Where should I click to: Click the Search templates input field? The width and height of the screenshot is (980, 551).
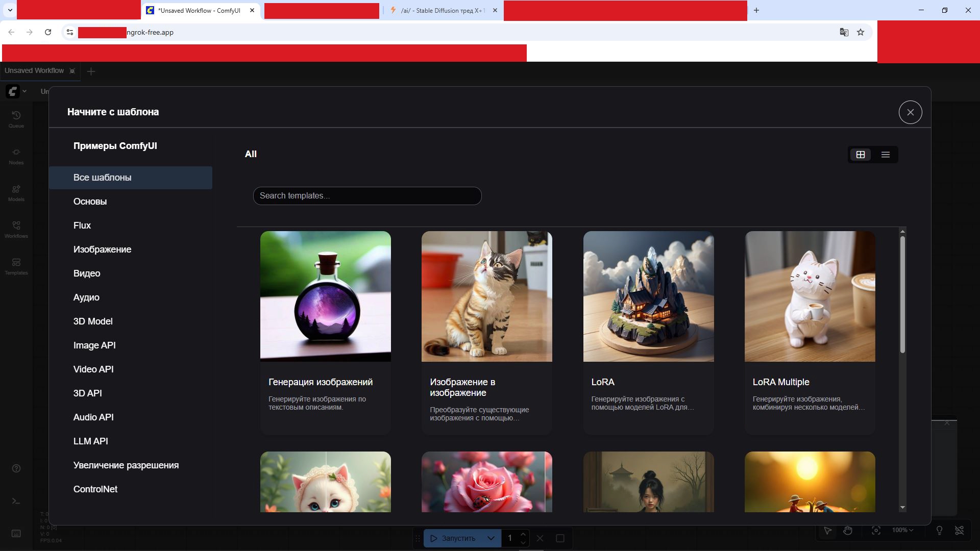[367, 196]
